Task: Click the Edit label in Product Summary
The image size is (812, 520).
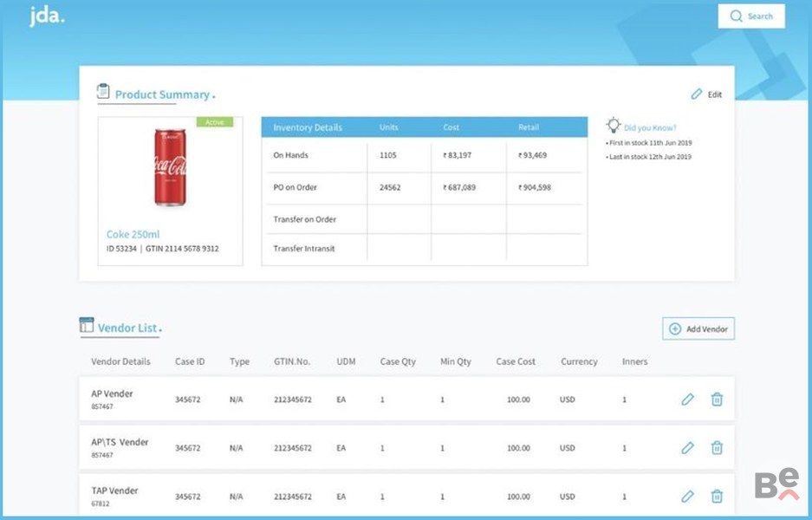Action: click(x=715, y=94)
